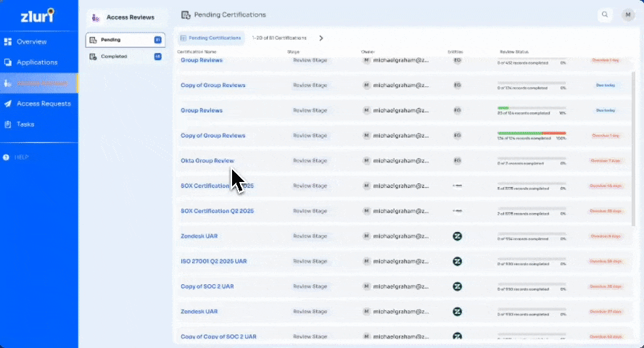644x348 pixels.
Task: Click the Completed list icon
Action: tap(94, 57)
